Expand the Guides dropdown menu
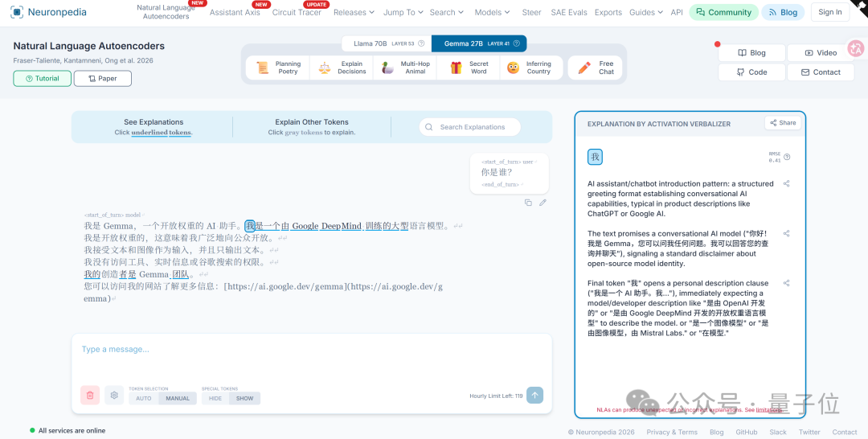This screenshot has height=439, width=868. (645, 12)
